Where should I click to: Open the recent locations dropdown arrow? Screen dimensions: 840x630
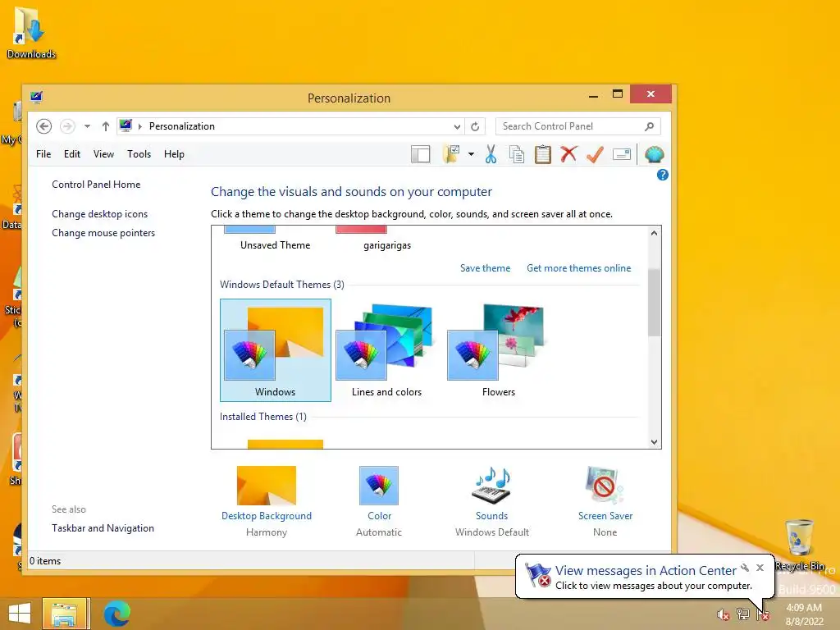click(x=87, y=126)
